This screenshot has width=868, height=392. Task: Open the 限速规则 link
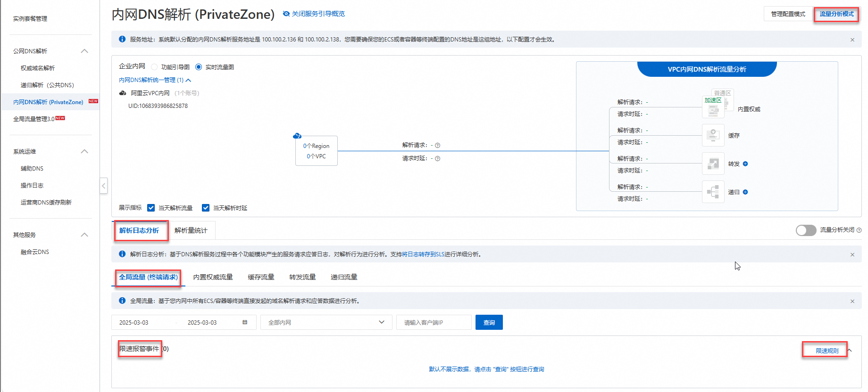pyautogui.click(x=827, y=351)
